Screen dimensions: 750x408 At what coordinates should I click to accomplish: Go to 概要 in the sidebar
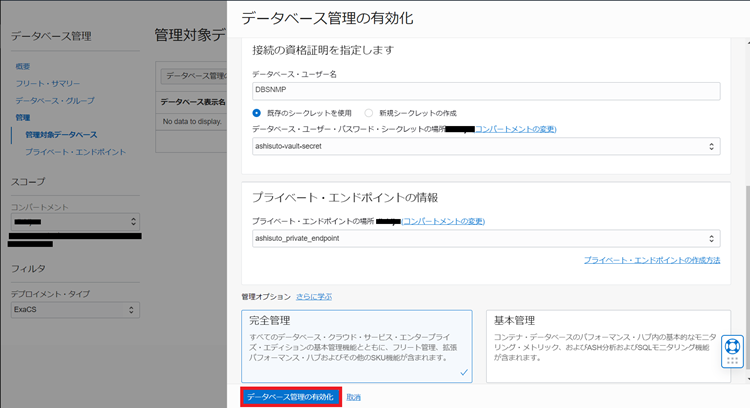23,66
